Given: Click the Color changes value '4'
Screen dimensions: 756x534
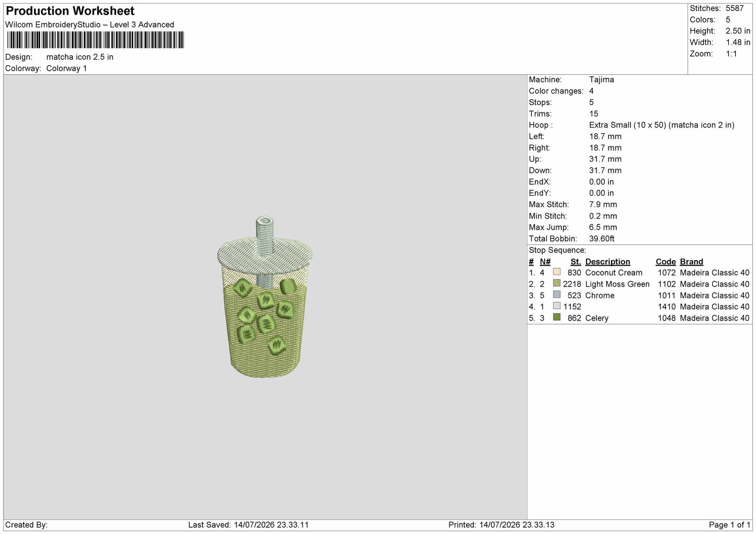Looking at the screenshot, I should pos(591,91).
